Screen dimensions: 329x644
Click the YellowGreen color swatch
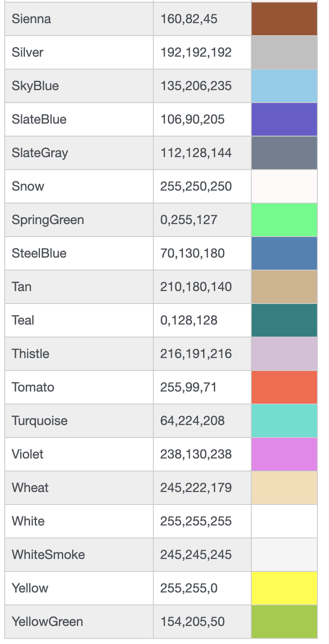(284, 622)
